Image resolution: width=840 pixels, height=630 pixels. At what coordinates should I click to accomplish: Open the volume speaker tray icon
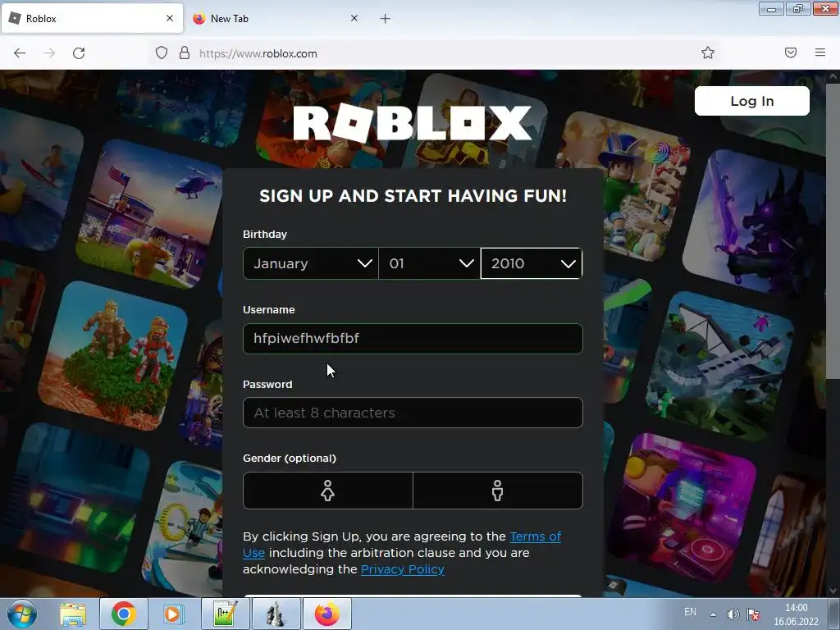click(733, 614)
